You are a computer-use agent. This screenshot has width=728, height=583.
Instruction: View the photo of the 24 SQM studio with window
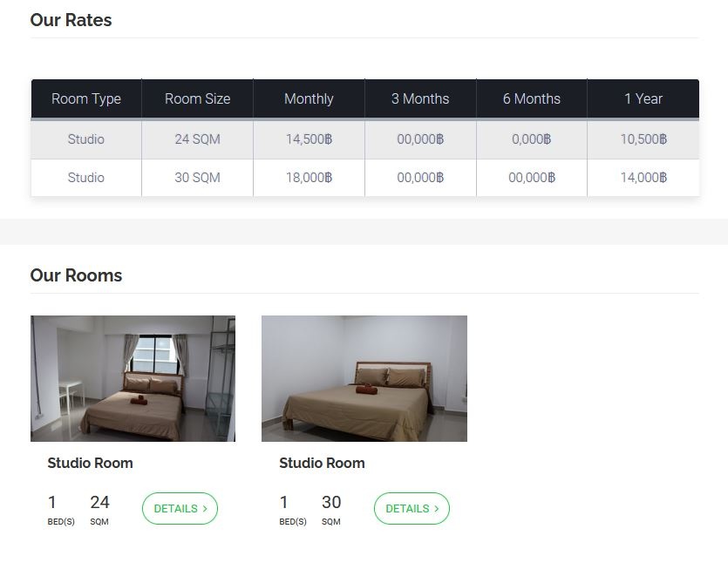[133, 378]
